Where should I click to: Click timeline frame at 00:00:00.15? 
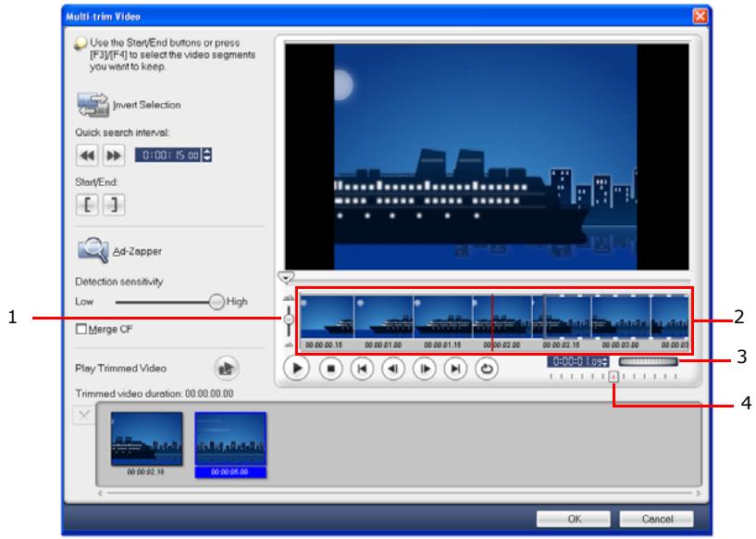coord(327,317)
